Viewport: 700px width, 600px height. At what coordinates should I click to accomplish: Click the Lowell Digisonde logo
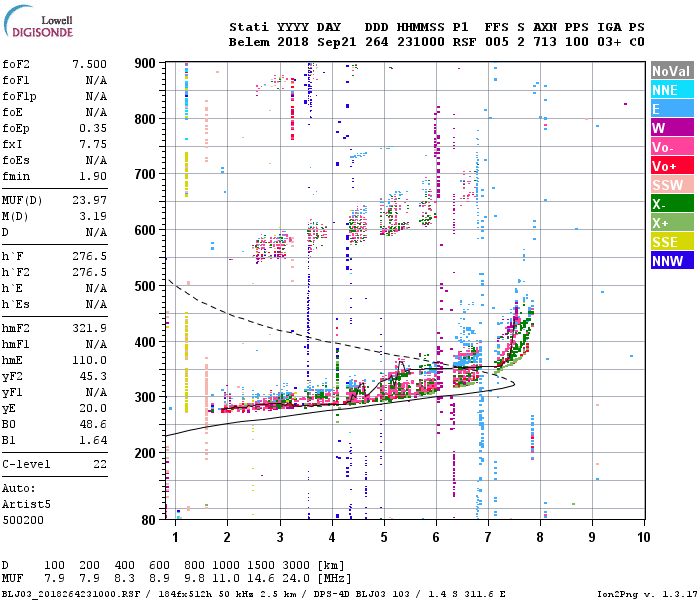point(38,22)
